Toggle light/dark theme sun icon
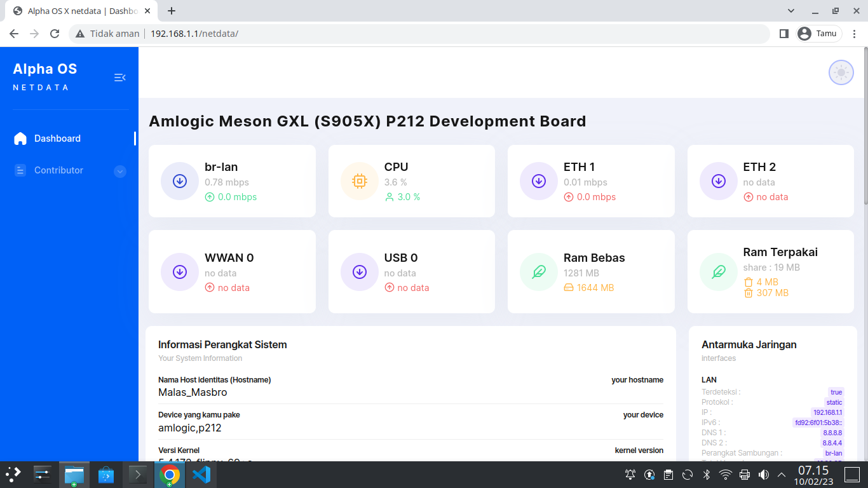Image resolution: width=868 pixels, height=488 pixels. click(x=841, y=73)
